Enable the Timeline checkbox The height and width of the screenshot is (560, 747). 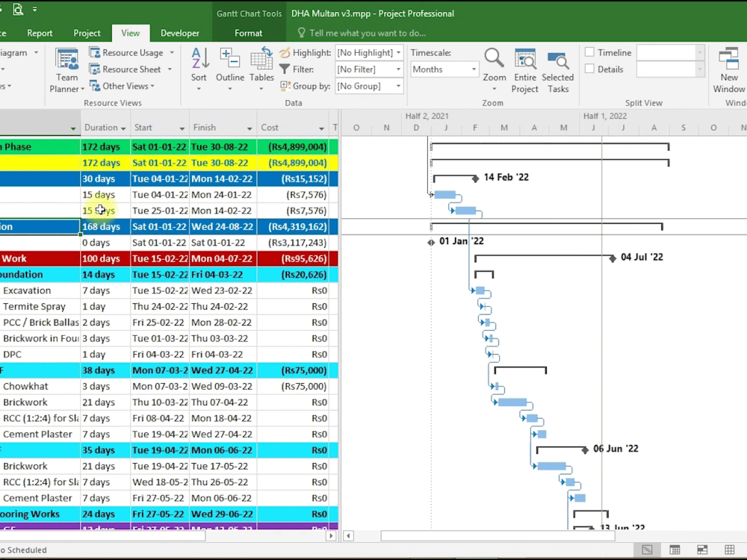(x=589, y=52)
